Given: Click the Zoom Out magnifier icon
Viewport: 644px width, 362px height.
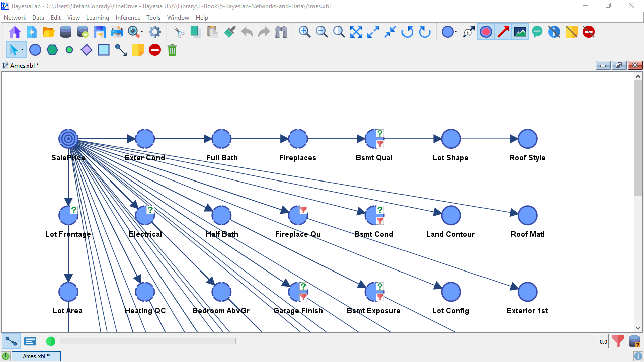Looking at the screenshot, I should 322,32.
